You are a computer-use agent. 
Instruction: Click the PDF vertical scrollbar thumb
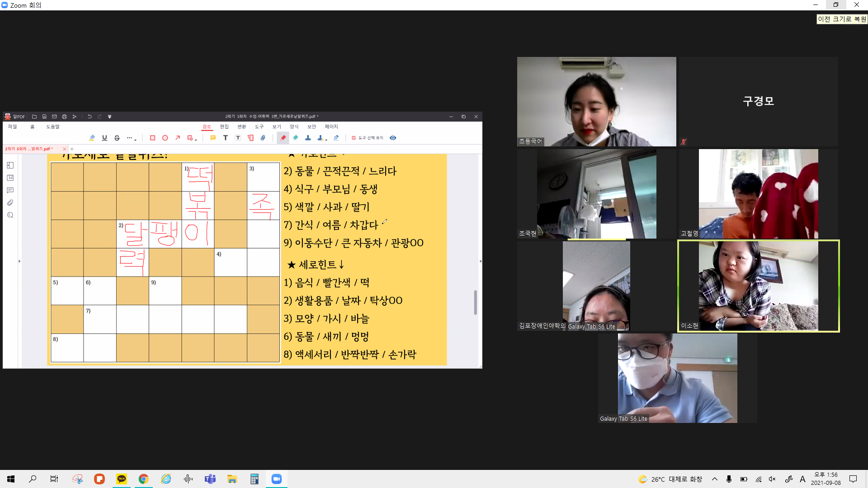click(475, 302)
